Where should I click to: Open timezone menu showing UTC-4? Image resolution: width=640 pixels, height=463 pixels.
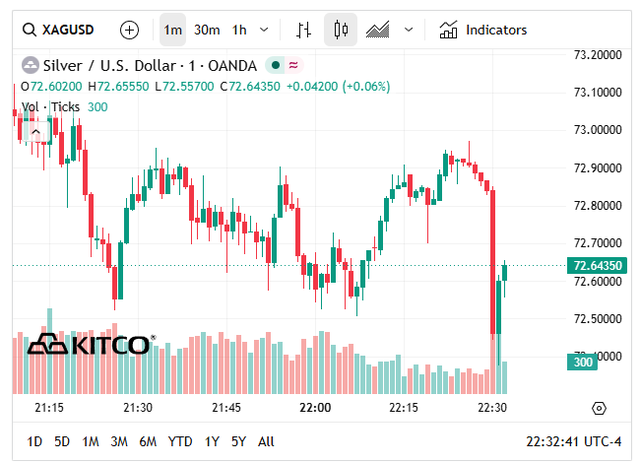[x=573, y=441]
